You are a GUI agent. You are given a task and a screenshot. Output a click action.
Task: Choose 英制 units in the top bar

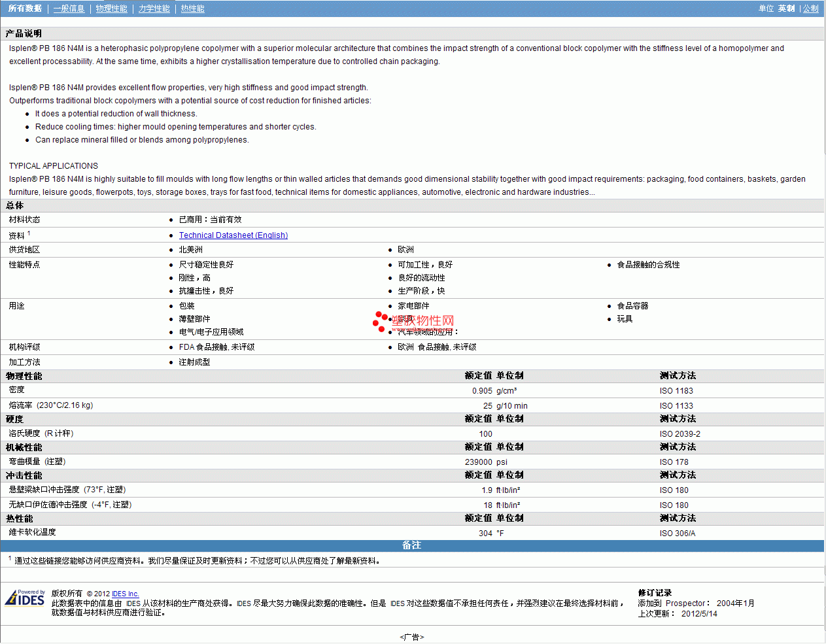pyautogui.click(x=786, y=8)
